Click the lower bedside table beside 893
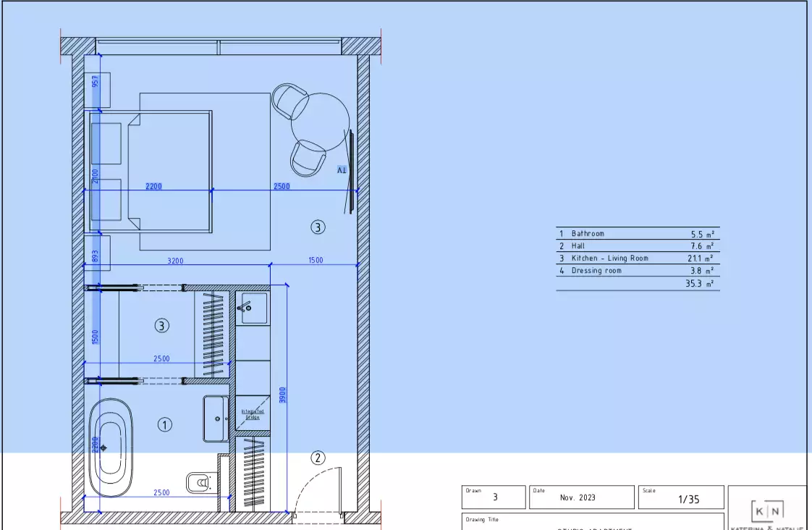 coord(98,253)
